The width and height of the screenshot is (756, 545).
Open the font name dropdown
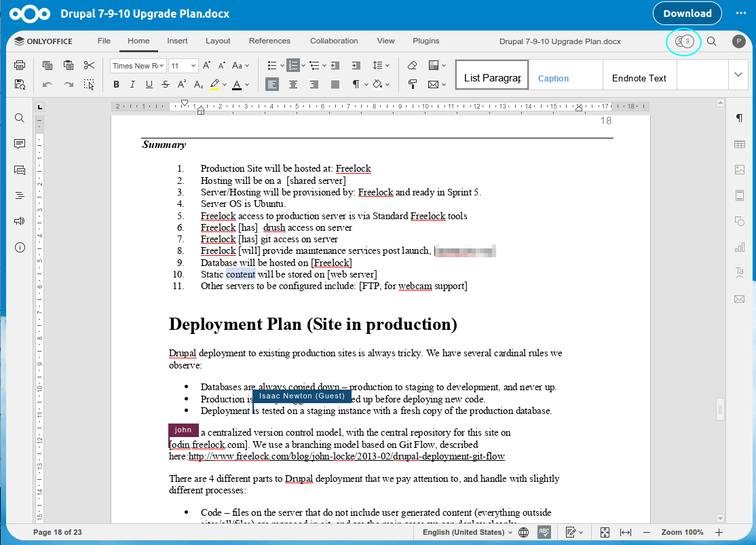162,66
